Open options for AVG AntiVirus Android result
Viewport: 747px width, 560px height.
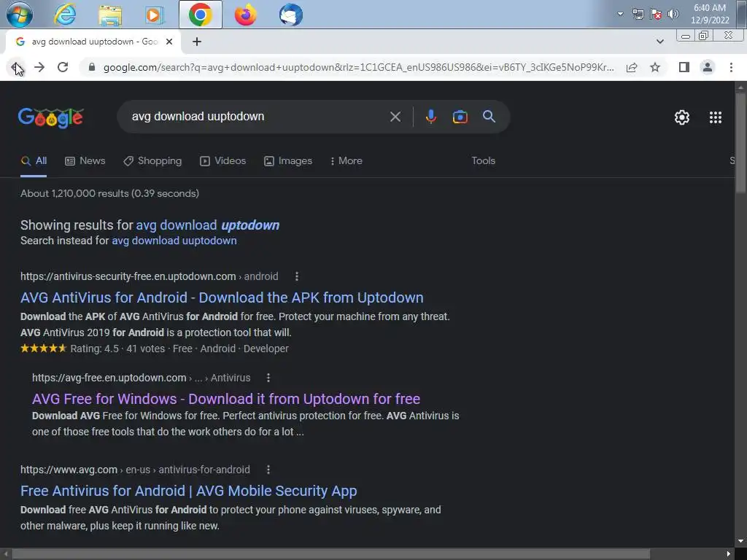pos(297,276)
